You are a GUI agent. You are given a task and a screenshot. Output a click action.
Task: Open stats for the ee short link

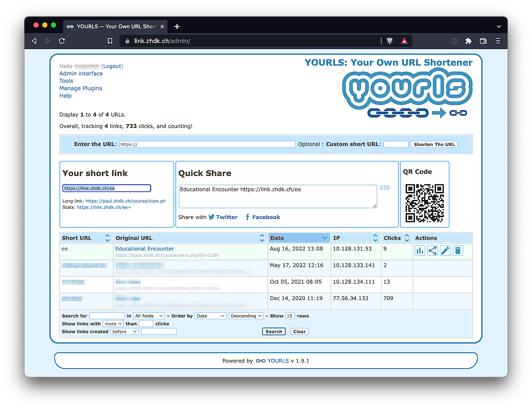[x=420, y=251]
